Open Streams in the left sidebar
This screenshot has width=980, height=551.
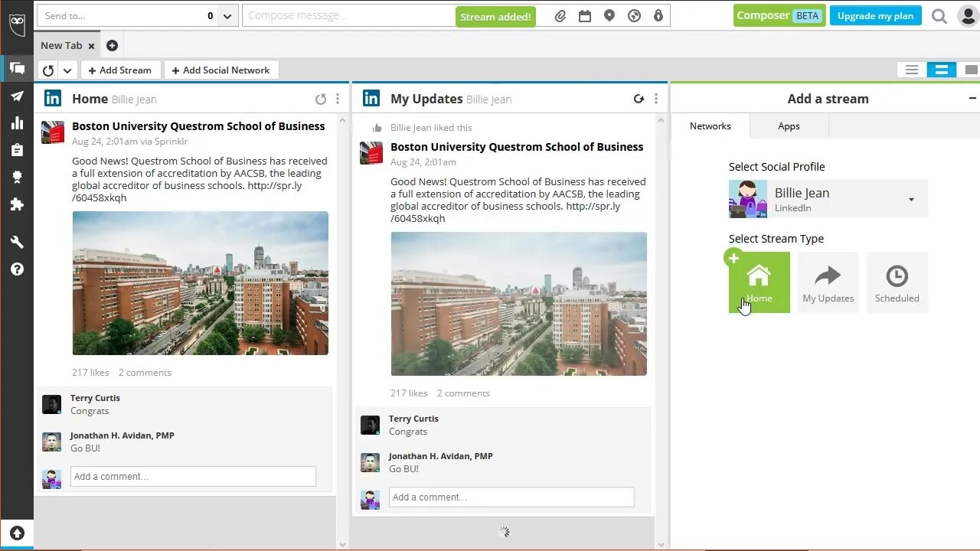tap(17, 69)
